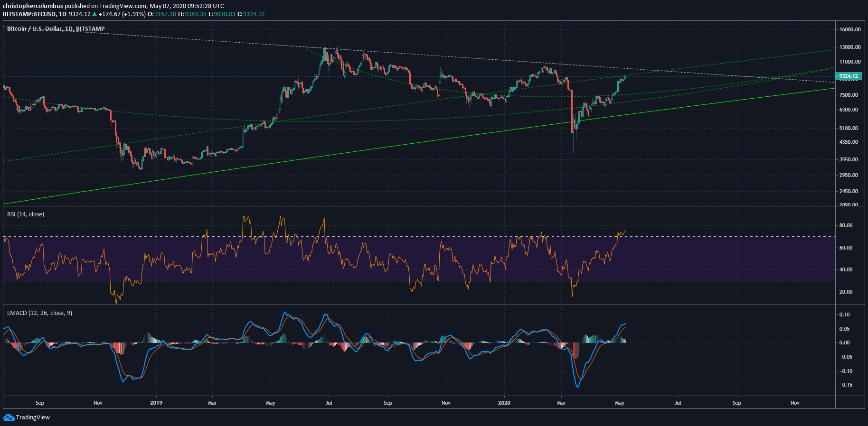Viewport: 868px width, 426px height.
Task: Open the christophercolumbus author profile name
Action: 33,6
